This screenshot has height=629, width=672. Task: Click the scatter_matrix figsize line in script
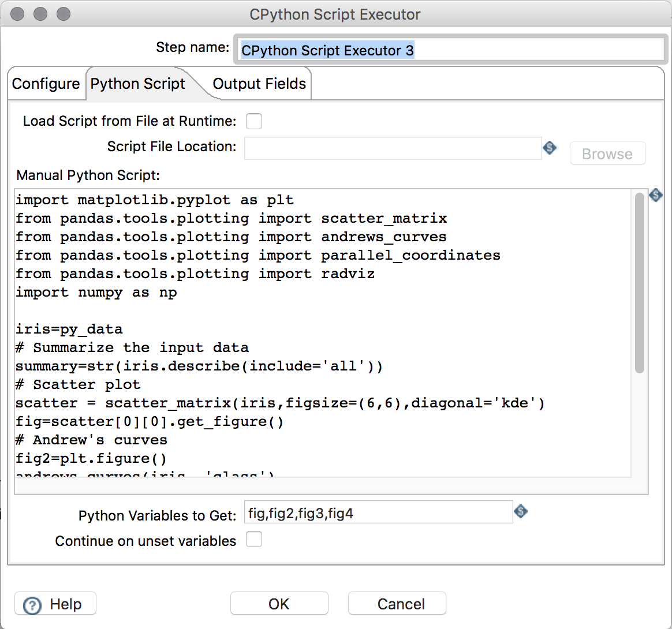pyautogui.click(x=280, y=403)
